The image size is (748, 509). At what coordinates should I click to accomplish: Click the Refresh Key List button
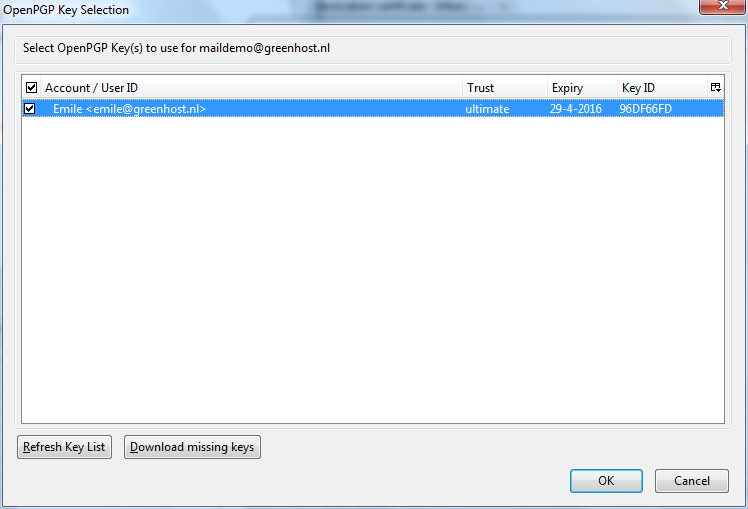[x=64, y=447]
